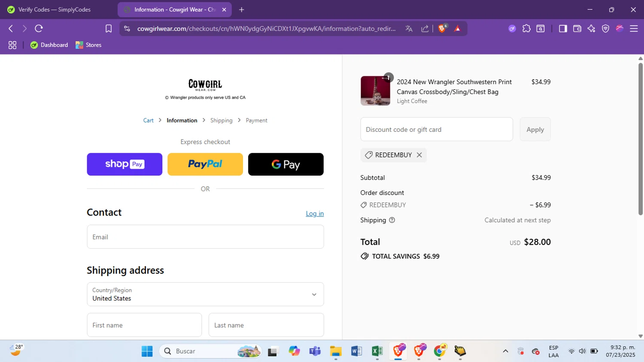Screen dimensions: 644x362
Task: Click the Log in link
Action: click(315, 213)
